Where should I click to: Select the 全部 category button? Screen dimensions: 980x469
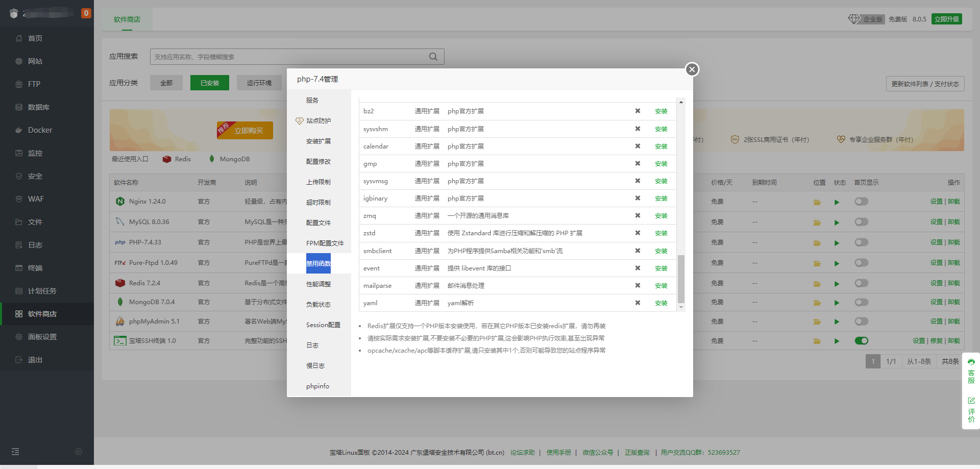pyautogui.click(x=166, y=83)
